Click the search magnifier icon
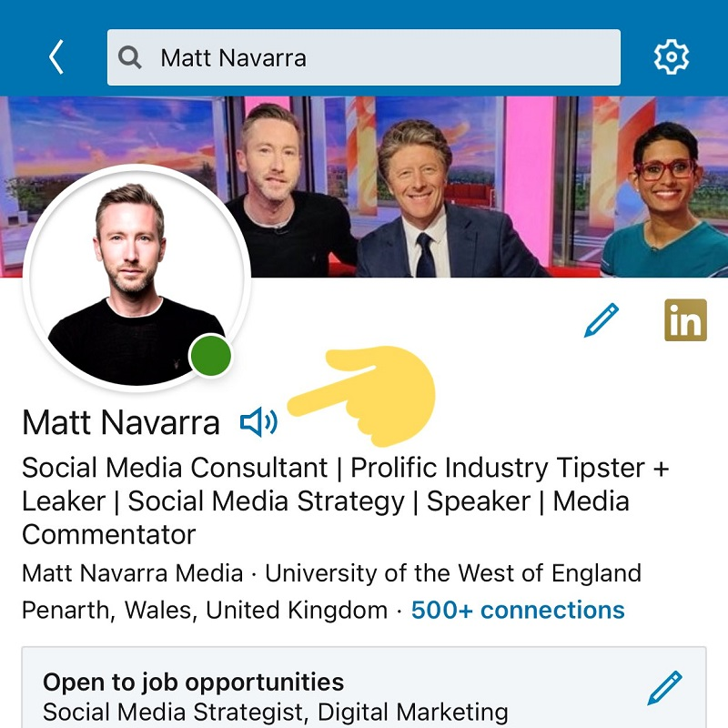 [x=131, y=58]
